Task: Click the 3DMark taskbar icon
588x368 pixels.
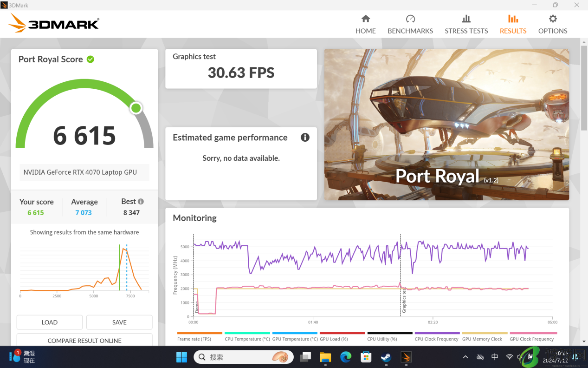Action: [406, 357]
